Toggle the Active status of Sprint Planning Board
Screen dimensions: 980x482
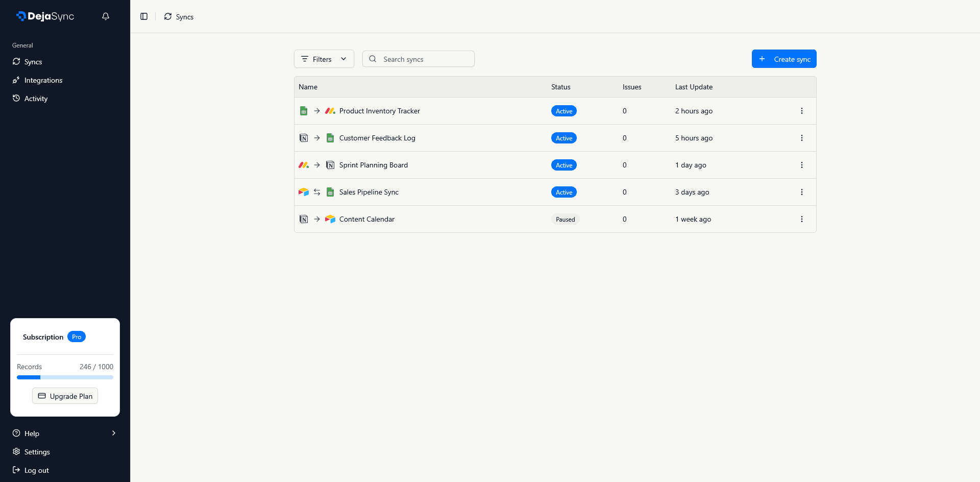564,165
